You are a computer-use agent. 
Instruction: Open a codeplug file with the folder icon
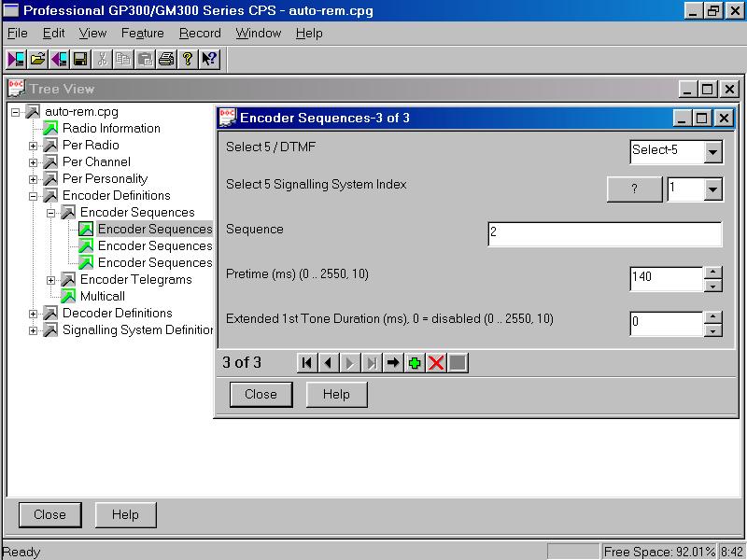click(37, 59)
